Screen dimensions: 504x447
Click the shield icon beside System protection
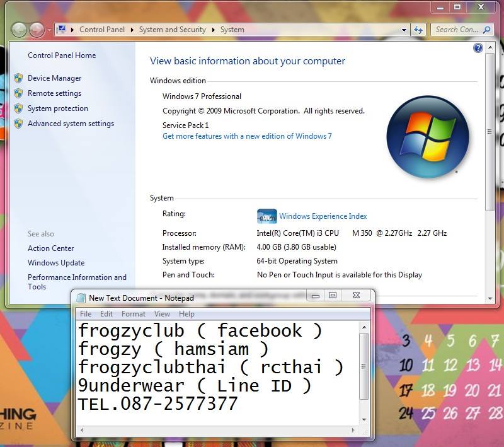[x=18, y=108]
